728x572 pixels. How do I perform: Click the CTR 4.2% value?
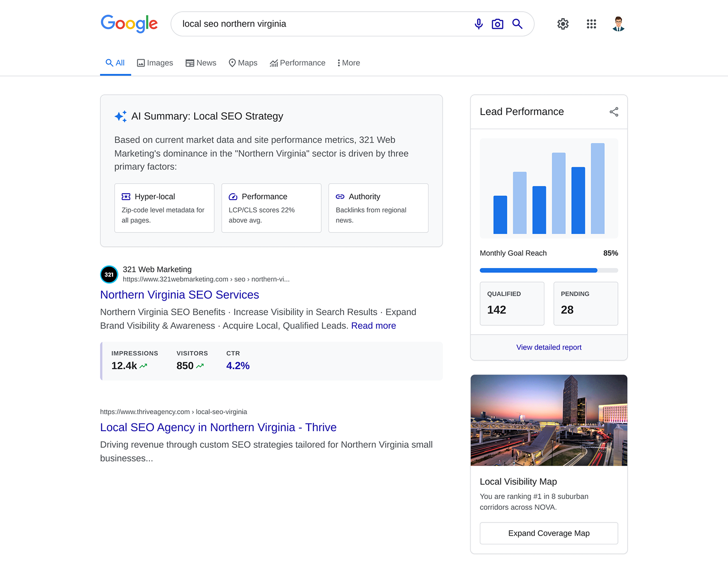(238, 366)
